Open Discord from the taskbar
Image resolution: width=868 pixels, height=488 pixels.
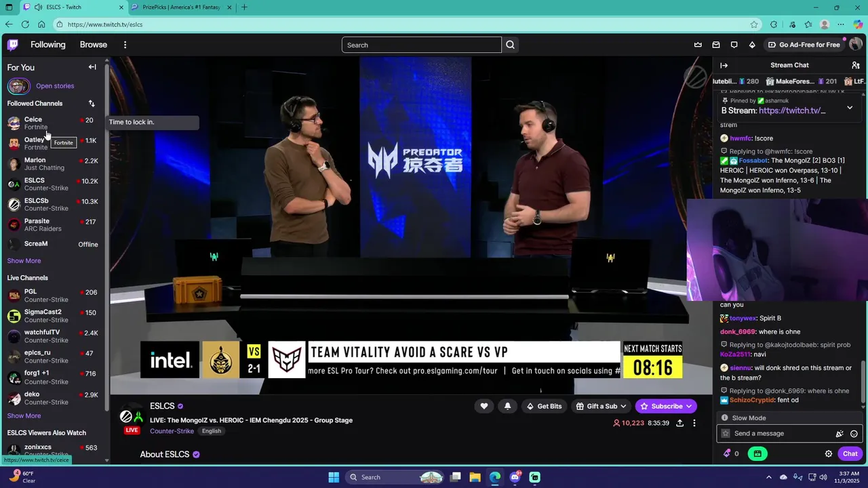click(515, 477)
